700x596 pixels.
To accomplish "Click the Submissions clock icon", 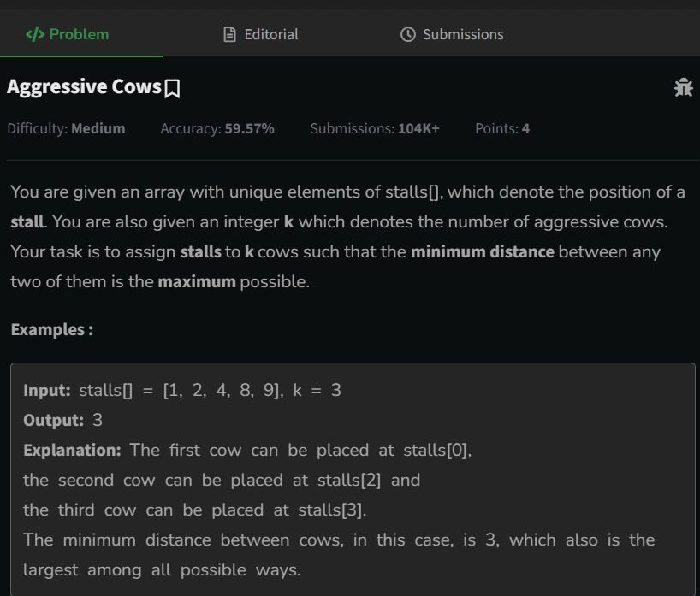I will coord(407,34).
